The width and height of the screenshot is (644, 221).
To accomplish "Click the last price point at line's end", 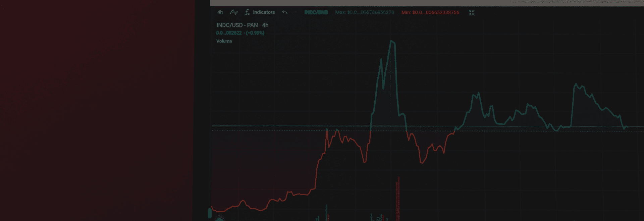I will [x=627, y=127].
